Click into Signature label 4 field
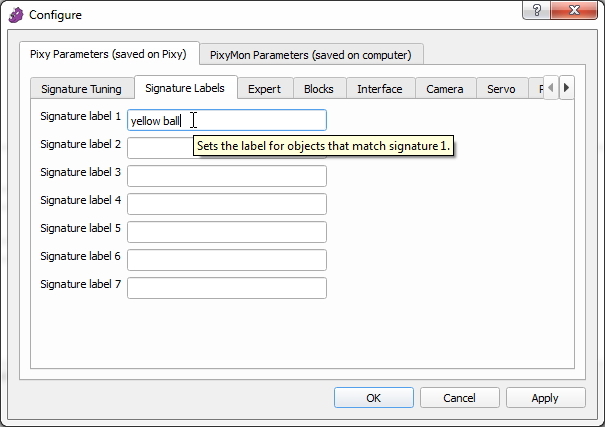This screenshot has width=605, height=427. [x=227, y=204]
